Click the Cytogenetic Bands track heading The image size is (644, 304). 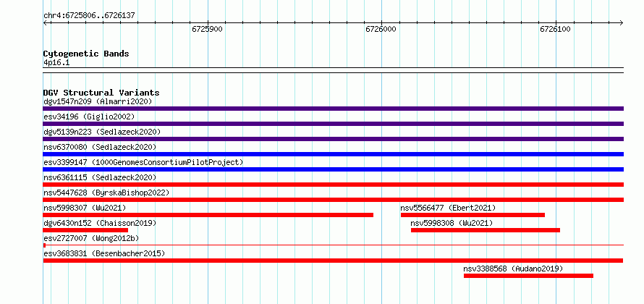[x=86, y=54]
